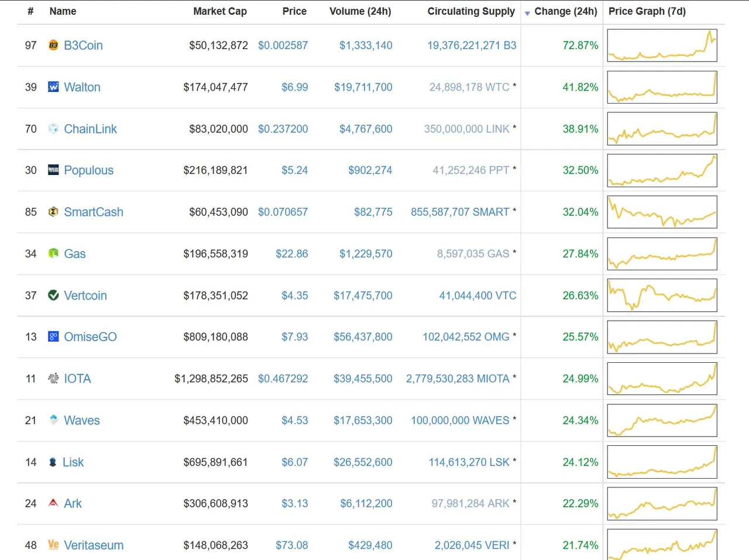View the SmartCash 7d price graph
The height and width of the screenshot is (560, 749).
point(662,212)
